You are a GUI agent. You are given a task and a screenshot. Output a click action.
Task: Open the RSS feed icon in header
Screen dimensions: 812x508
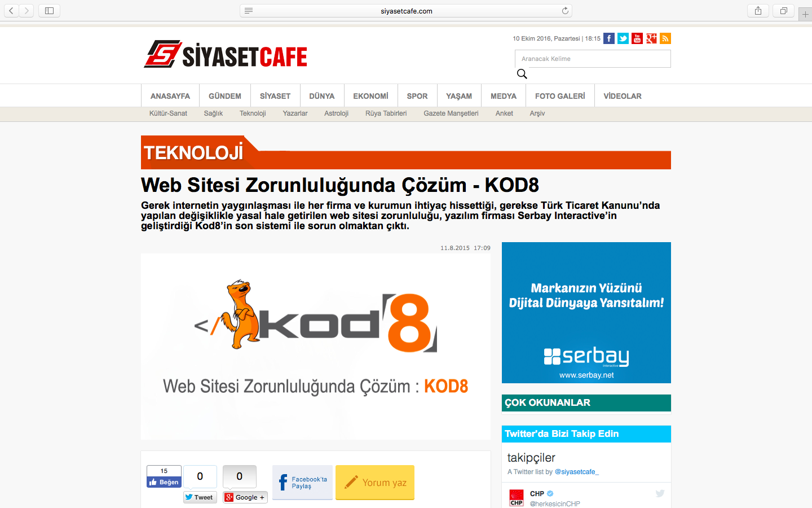pos(665,38)
